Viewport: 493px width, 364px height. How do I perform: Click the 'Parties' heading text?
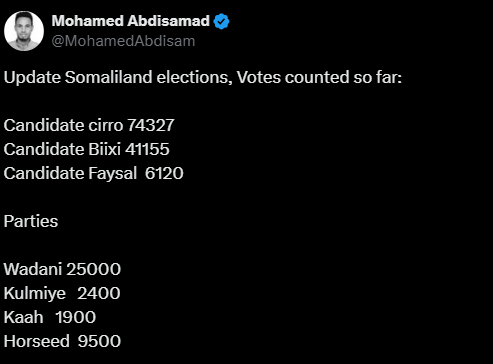click(31, 221)
